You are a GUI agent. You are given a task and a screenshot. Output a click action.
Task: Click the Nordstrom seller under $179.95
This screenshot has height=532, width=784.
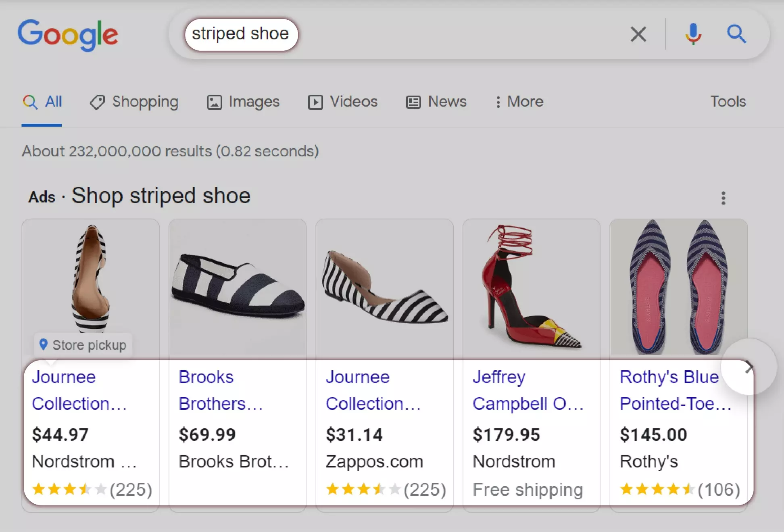pyautogui.click(x=514, y=461)
